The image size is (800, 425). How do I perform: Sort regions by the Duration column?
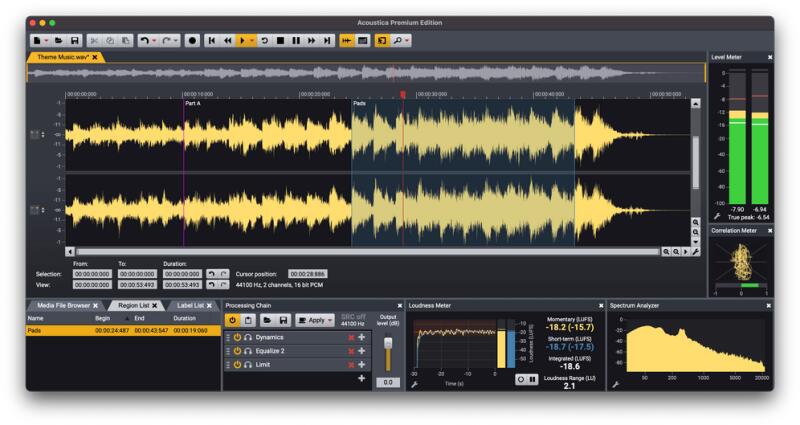point(184,318)
